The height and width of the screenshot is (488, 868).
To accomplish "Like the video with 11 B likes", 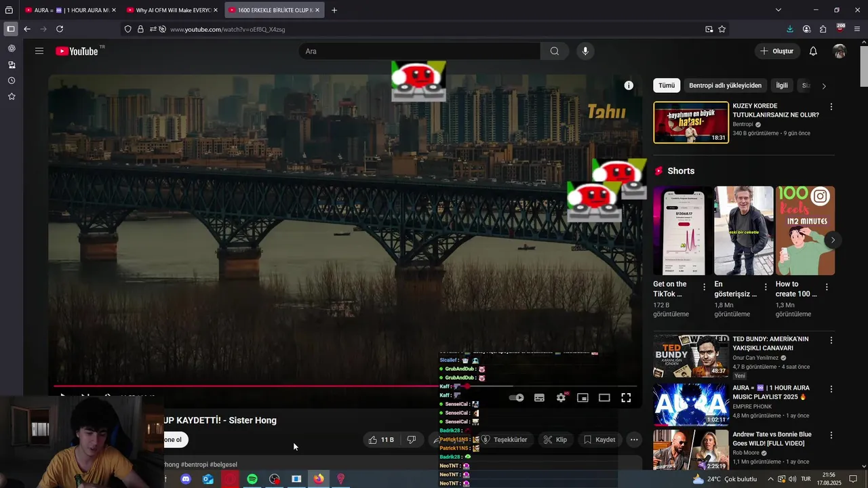I will (x=381, y=440).
